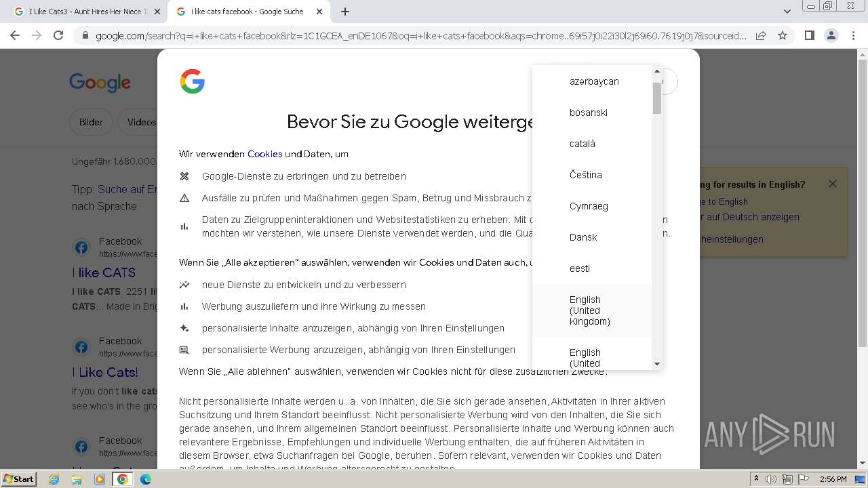Open the Chrome profile avatar
Screen dimensions: 868x488
click(x=831, y=35)
